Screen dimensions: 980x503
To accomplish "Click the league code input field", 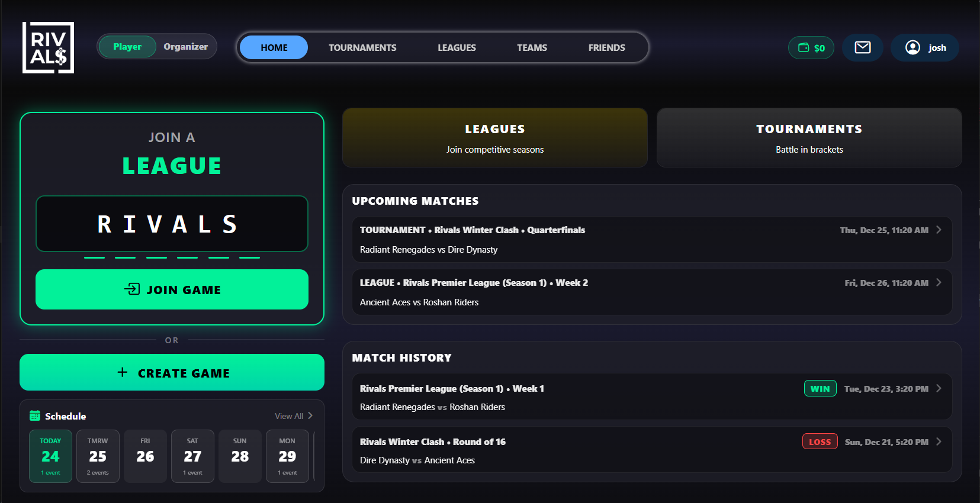I will coord(172,224).
